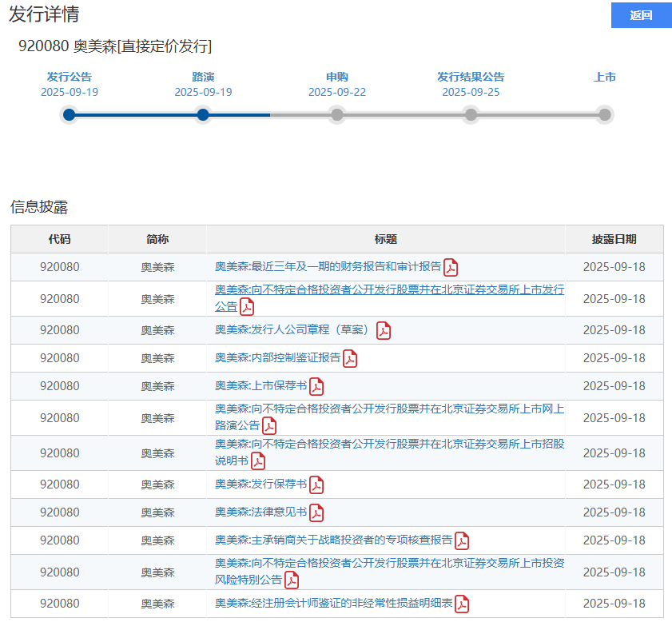Open the 上市投资风险特别公告 title link

(x=390, y=572)
